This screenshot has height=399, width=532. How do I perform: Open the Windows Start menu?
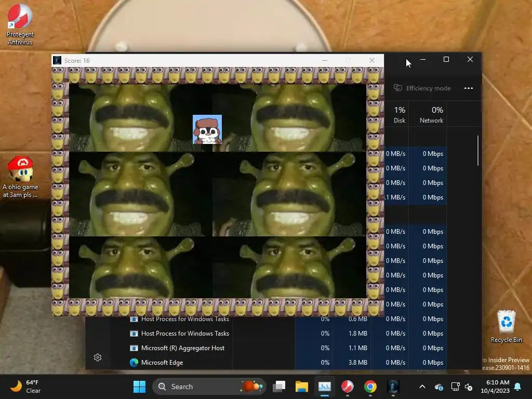click(139, 387)
